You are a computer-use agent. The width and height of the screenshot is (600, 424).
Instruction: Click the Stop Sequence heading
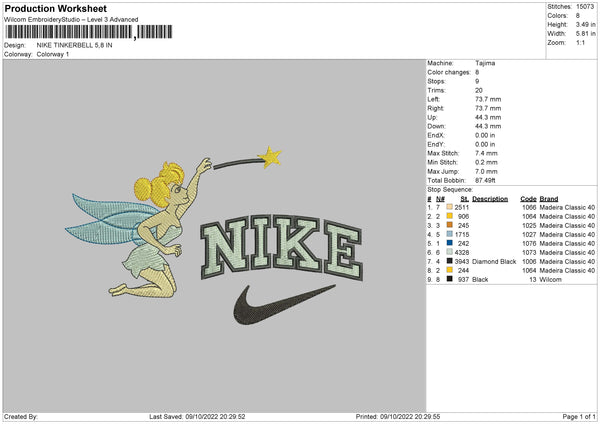pyautogui.click(x=450, y=190)
